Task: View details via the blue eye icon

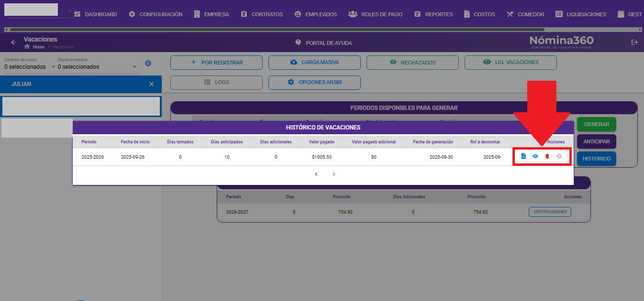Action: click(x=535, y=156)
